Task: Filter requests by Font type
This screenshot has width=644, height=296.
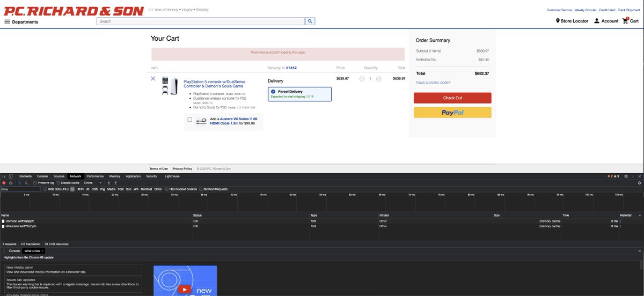Action: (121, 189)
